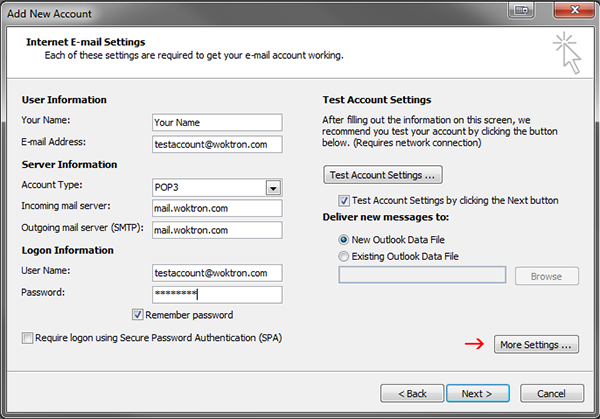The image size is (600, 419).
Task: Go Back to previous page
Action: (412, 393)
